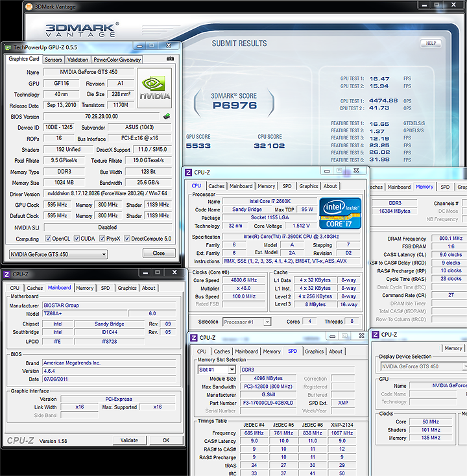Minimize the CPU-Z SPD window
This screenshot has height=476, width=467.
[x=333, y=336]
